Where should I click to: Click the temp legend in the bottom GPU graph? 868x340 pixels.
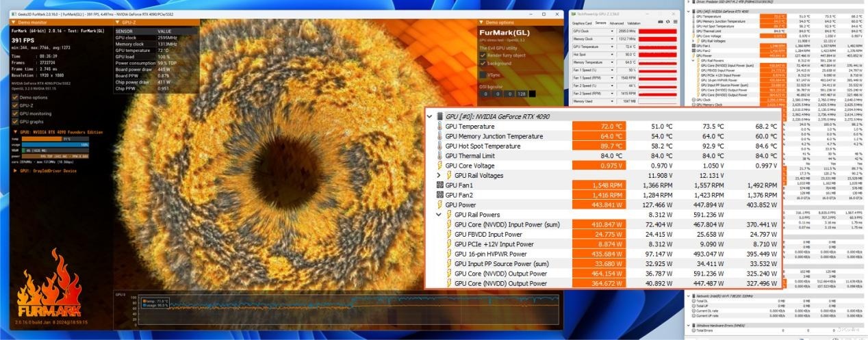coord(155,300)
